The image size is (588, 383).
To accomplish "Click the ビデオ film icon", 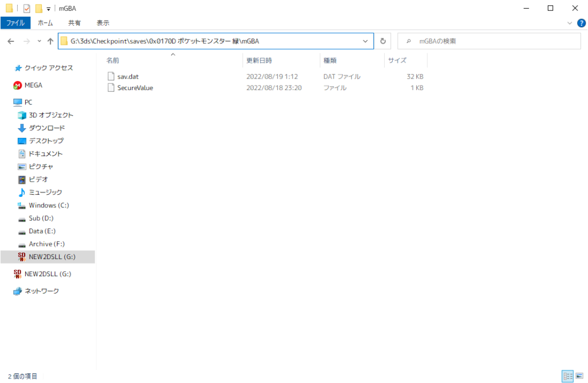I will (22, 180).
